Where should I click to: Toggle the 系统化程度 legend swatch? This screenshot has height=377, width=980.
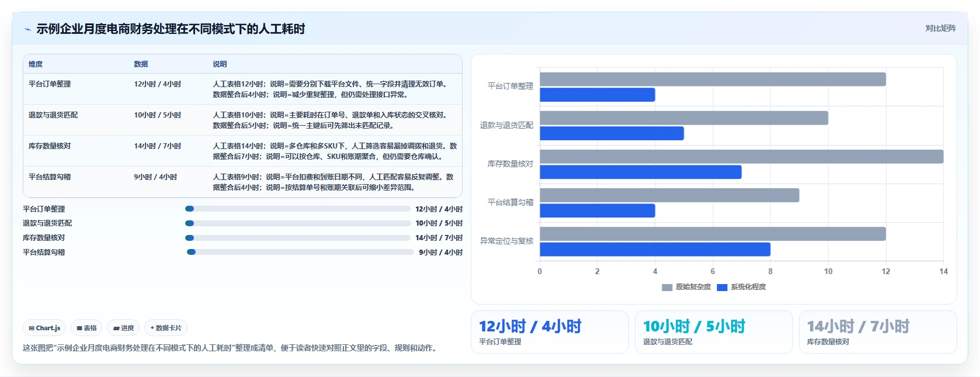[x=722, y=287]
